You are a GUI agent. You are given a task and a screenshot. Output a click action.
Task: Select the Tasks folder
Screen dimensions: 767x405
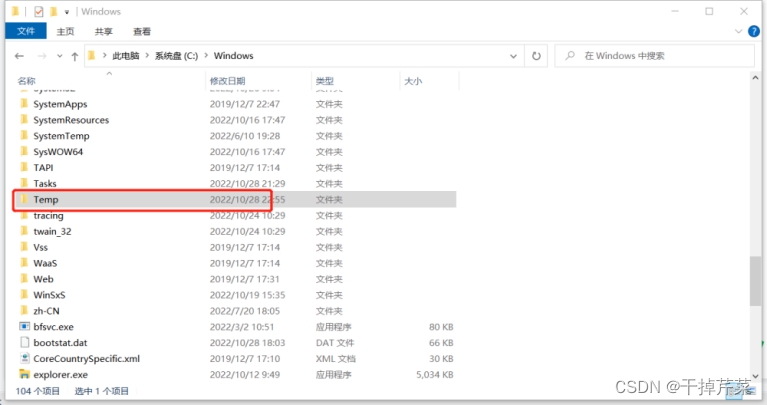coord(45,183)
